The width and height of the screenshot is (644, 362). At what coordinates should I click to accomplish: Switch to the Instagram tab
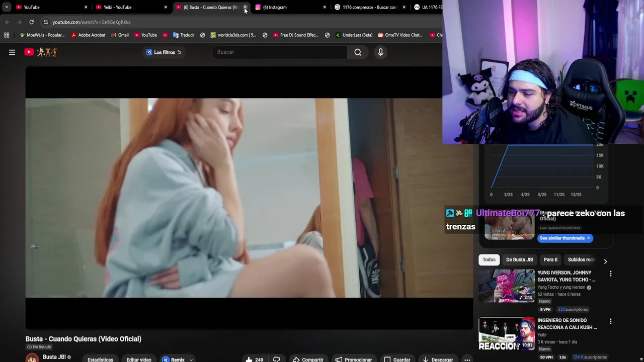pyautogui.click(x=289, y=7)
